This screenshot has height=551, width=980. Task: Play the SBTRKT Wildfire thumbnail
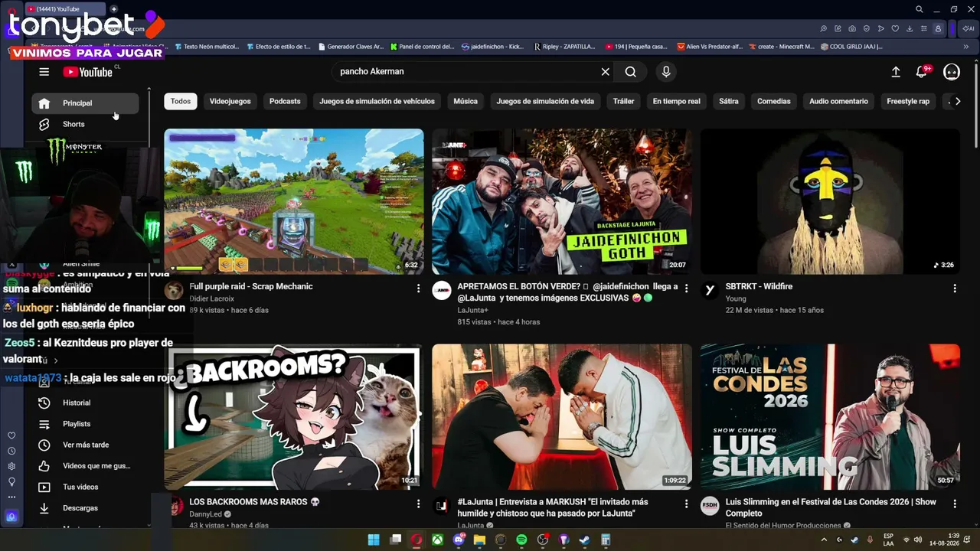click(830, 201)
